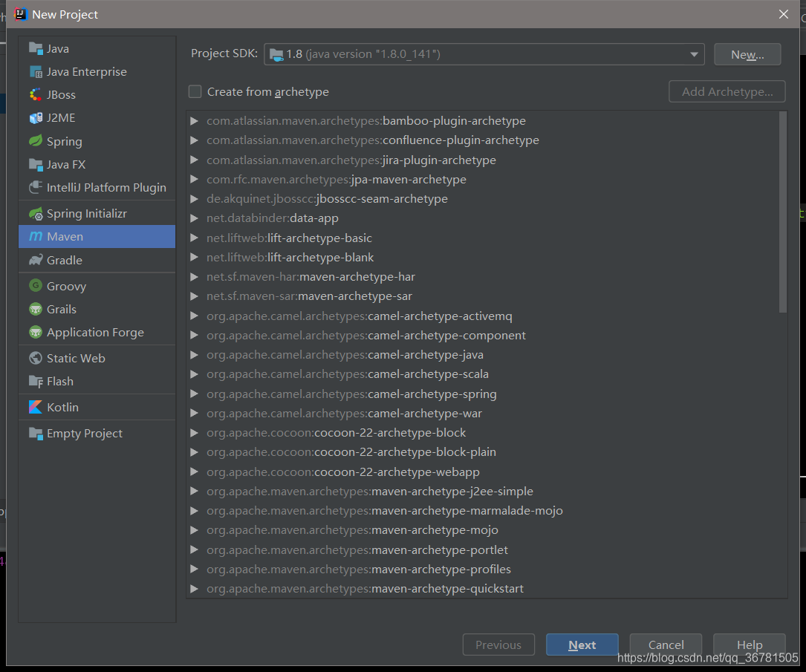Click the Previous button
The image size is (806, 672).
coord(498,645)
